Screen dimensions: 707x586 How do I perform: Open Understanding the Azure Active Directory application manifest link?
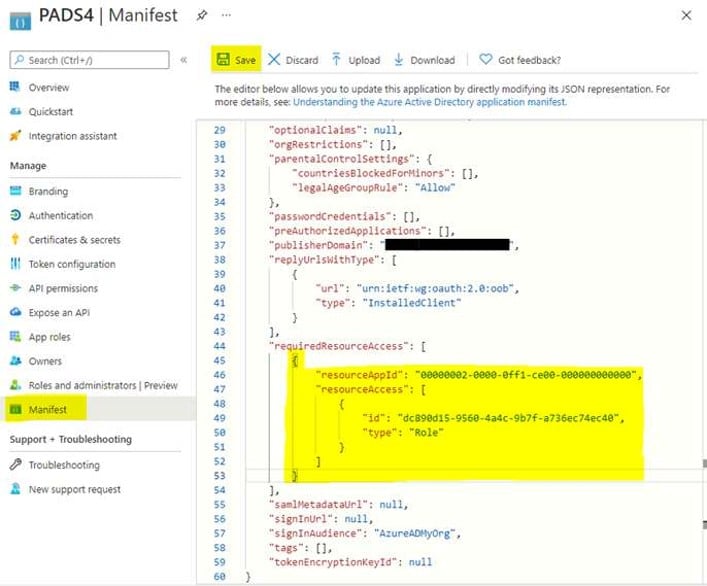tap(430, 102)
